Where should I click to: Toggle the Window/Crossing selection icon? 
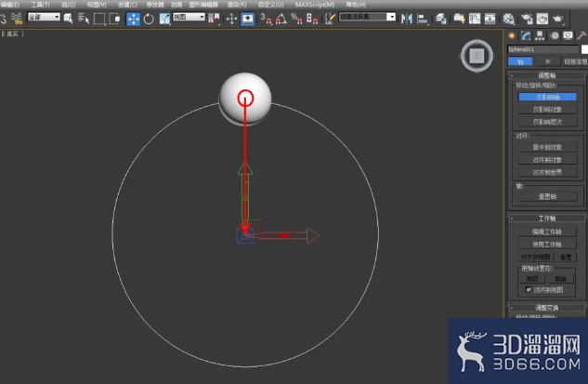coord(114,19)
